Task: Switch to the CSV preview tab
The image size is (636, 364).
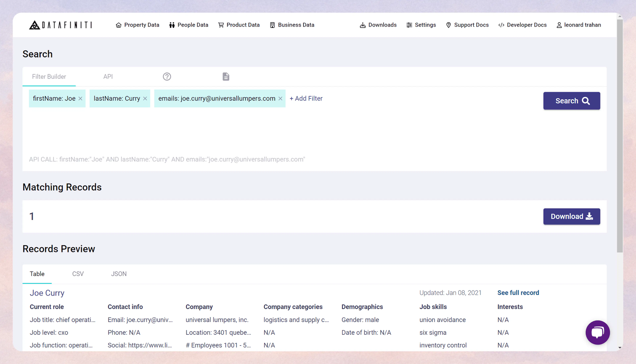Action: [78, 274]
